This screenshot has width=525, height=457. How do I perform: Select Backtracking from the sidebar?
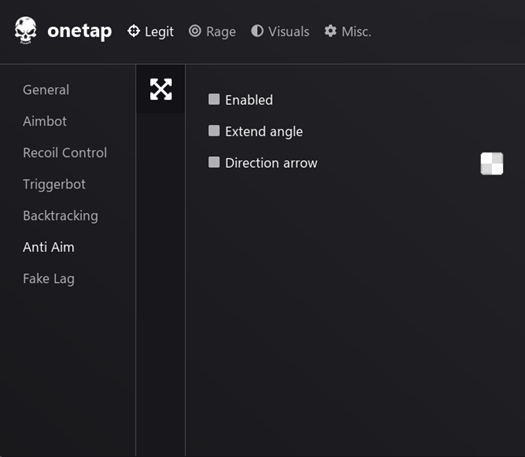click(61, 216)
